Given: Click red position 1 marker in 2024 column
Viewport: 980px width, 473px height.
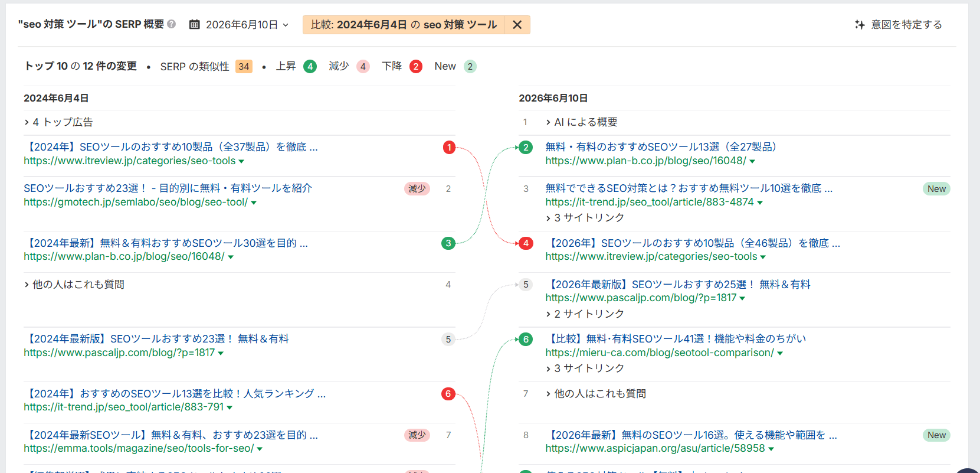Looking at the screenshot, I should click(x=449, y=147).
